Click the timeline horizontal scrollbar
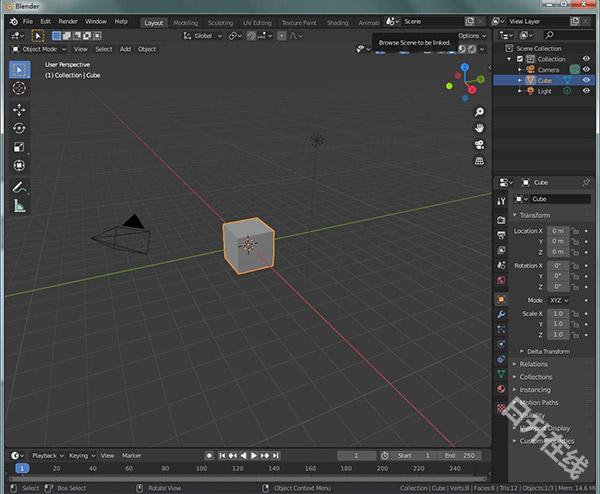 [x=248, y=479]
